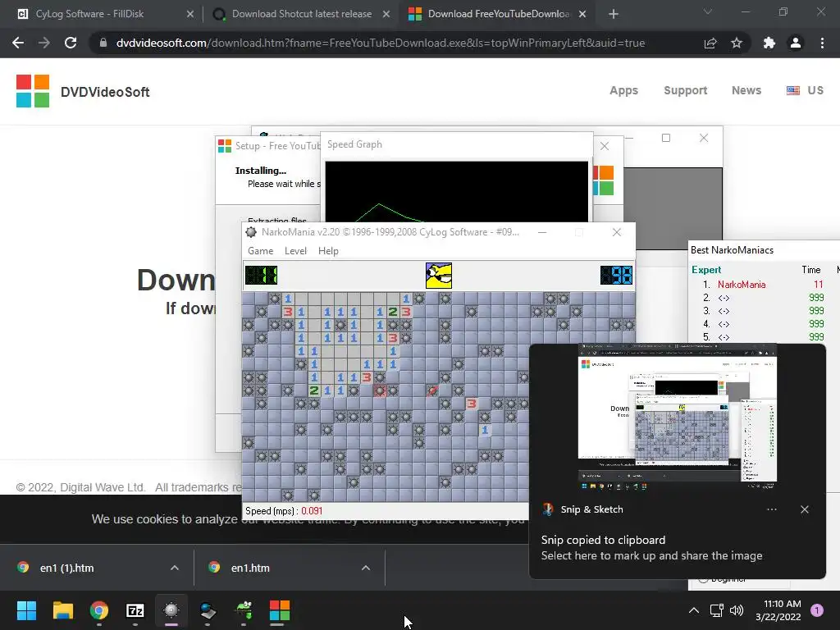Open the green chameleon taskbar app

click(x=244, y=610)
